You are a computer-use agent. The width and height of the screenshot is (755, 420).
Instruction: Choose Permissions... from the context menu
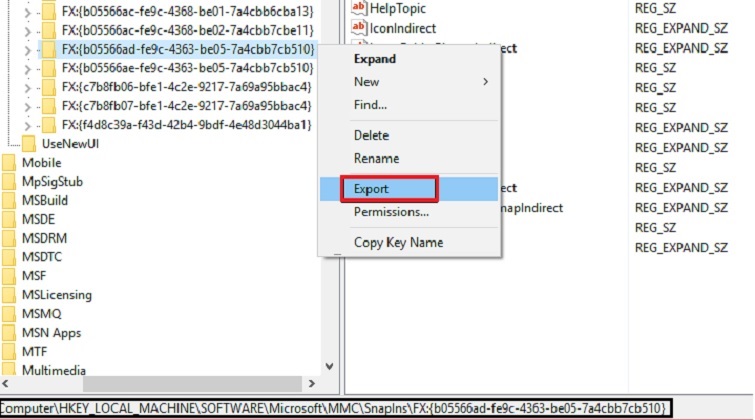[x=391, y=212]
